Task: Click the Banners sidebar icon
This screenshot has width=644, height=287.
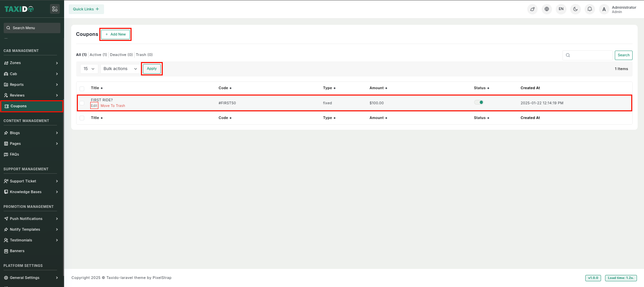Action: click(6, 251)
